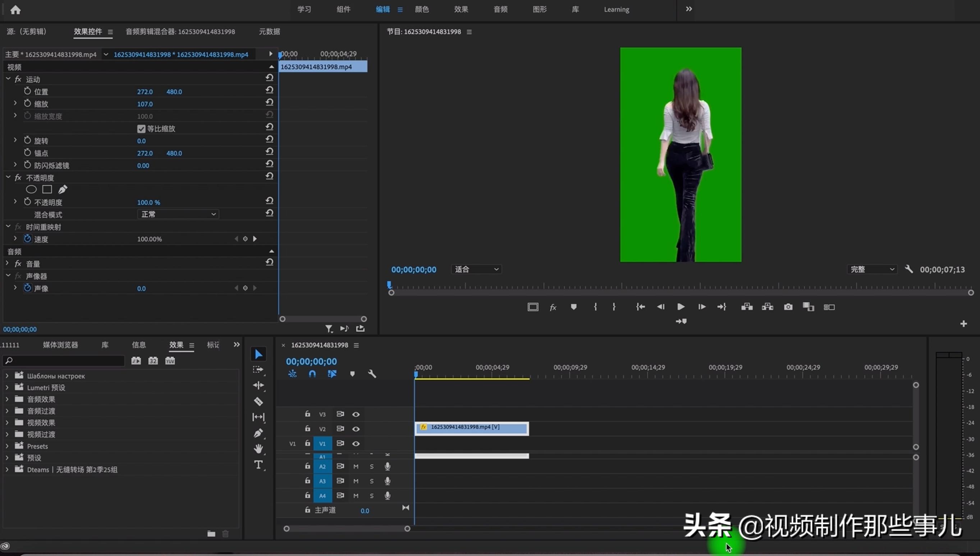Screen dimensions: 980x556
Task: Open the 混合模式 dropdown showing 正常
Action: [178, 214]
